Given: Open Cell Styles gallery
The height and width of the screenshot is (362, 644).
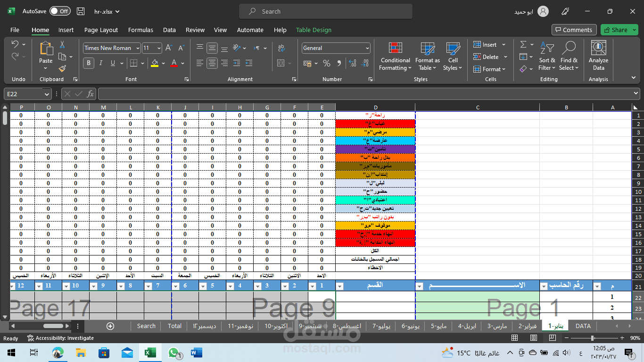Looking at the screenshot, I should pos(453,57).
